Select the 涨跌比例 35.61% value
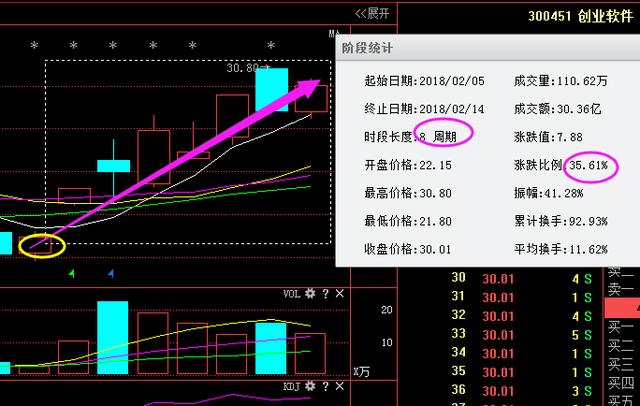 pos(589,165)
